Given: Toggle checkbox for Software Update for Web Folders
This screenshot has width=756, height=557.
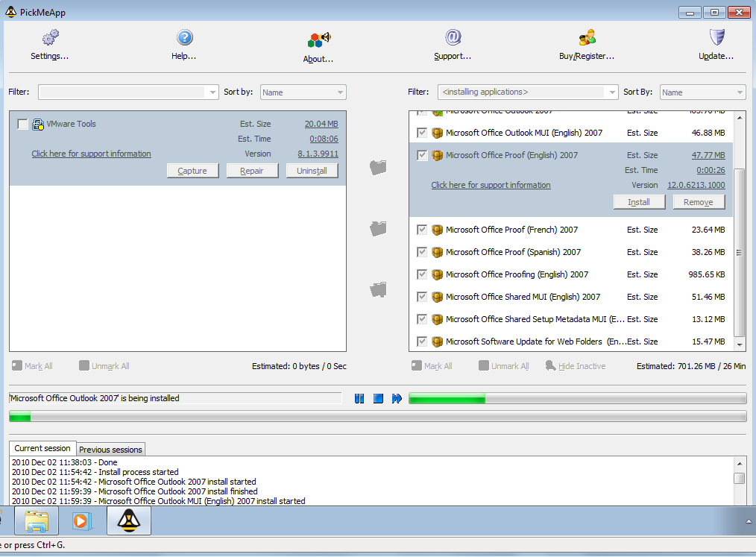Looking at the screenshot, I should (x=422, y=342).
